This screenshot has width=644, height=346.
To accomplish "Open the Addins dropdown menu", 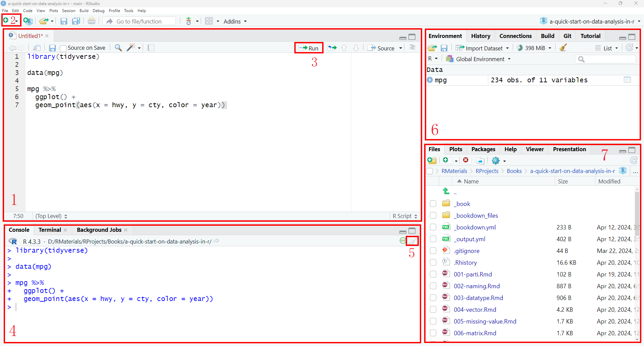I will pos(235,21).
